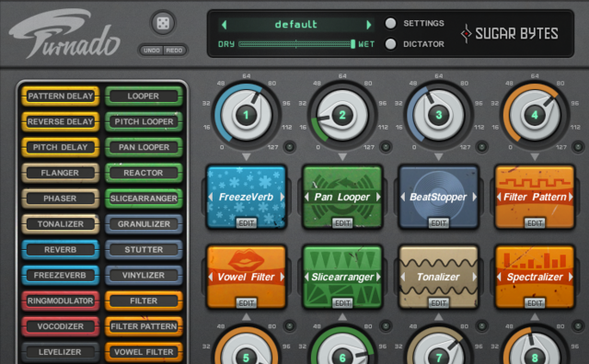Choose GRANULIZER from effect list
The height and width of the screenshot is (364, 589).
[144, 224]
